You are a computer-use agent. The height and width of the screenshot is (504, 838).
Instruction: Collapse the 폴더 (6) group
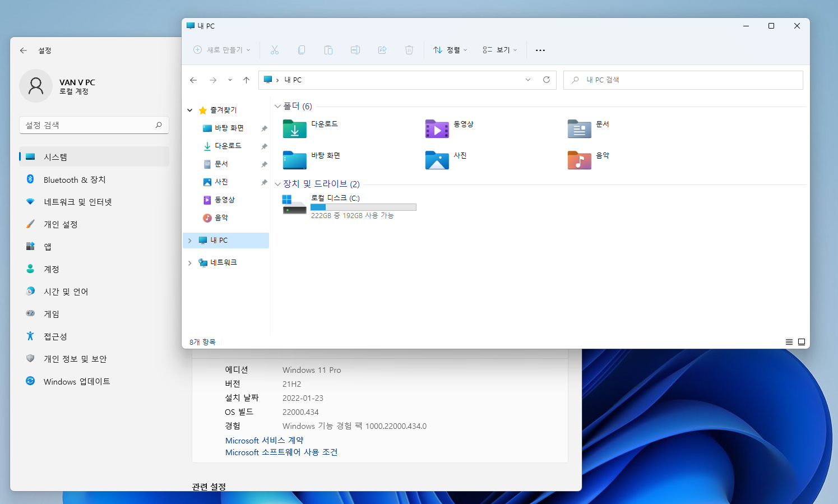tap(277, 106)
